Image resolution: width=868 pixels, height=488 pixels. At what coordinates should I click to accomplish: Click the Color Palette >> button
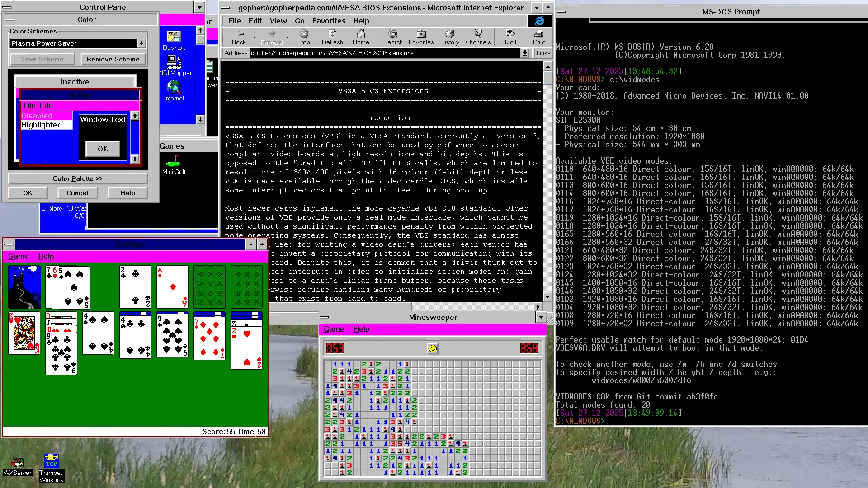(77, 178)
